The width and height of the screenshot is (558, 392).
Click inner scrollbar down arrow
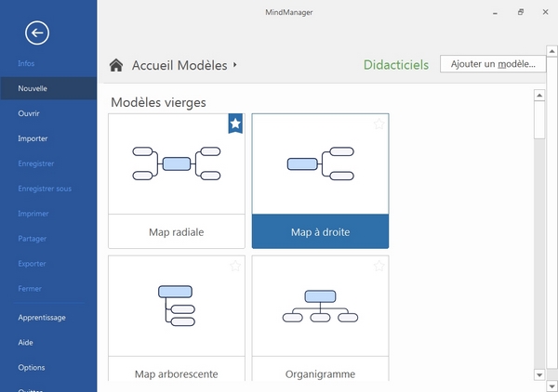coord(539,375)
